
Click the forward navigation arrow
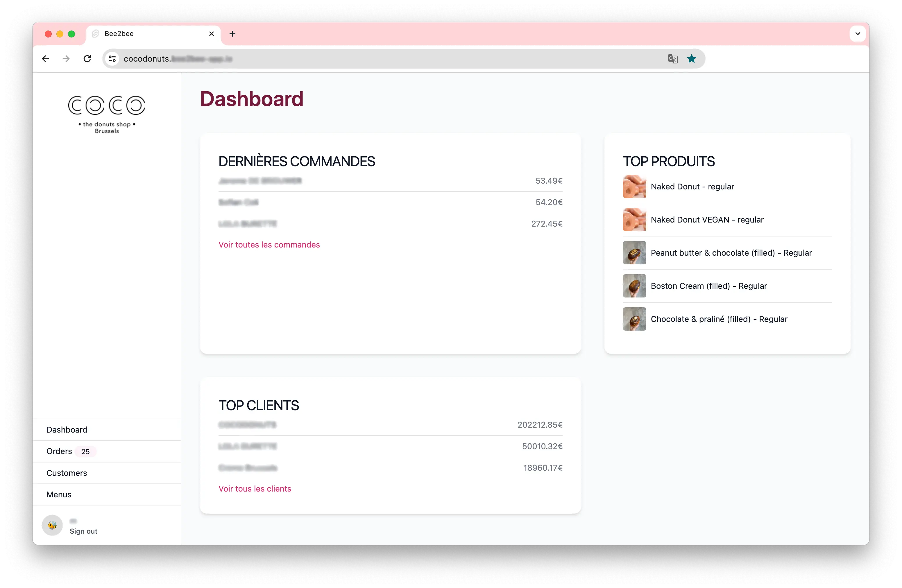point(66,59)
